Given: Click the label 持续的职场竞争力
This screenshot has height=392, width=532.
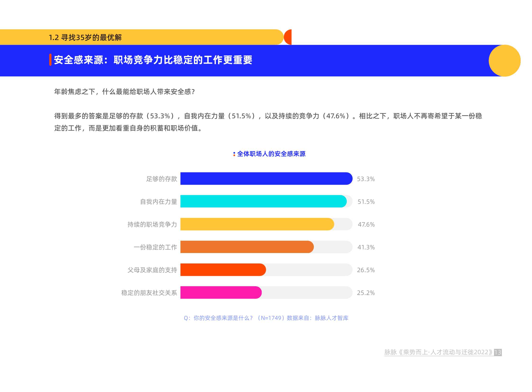Looking at the screenshot, I should pos(152,224).
